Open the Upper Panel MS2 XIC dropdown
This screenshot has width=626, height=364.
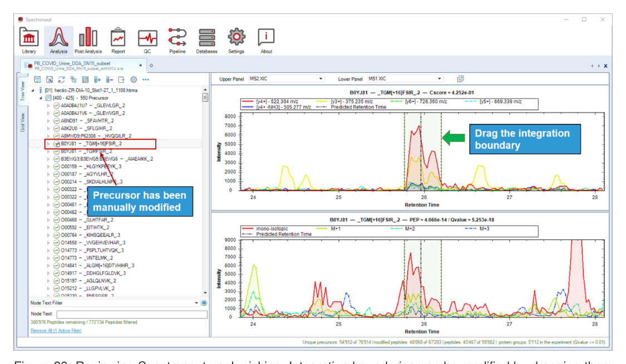(286, 79)
